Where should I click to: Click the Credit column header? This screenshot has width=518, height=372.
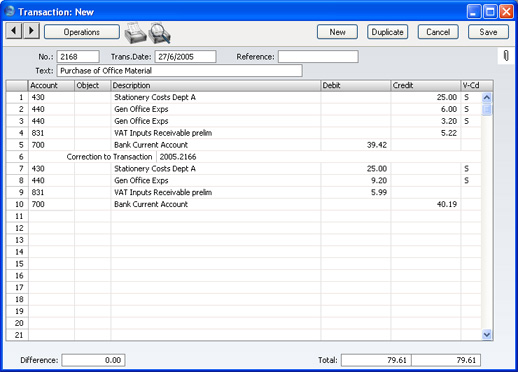pyautogui.click(x=425, y=86)
